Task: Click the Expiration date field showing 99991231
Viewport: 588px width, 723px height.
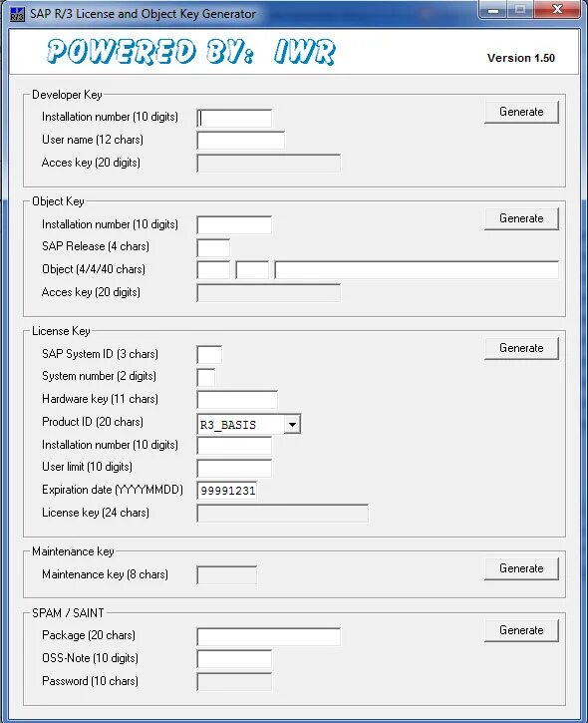Action: click(227, 491)
